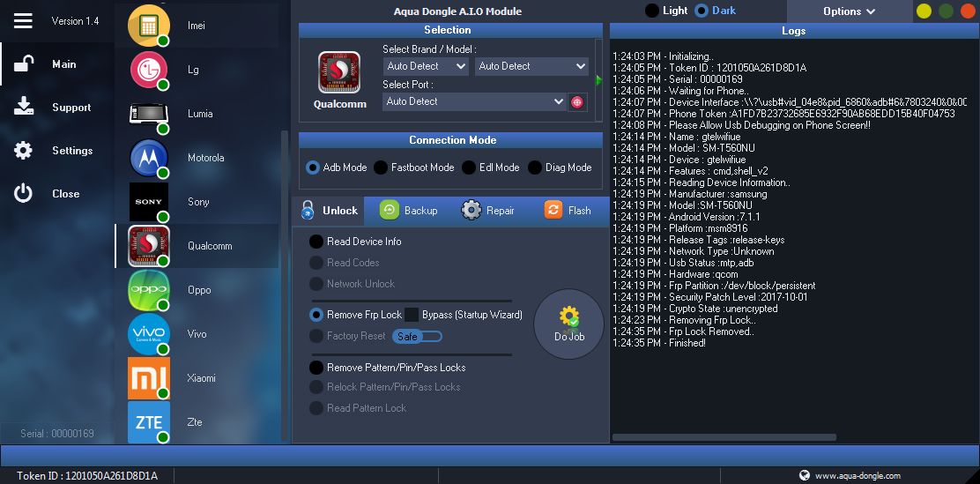
Task: Click the Close menu label
Action: tap(65, 194)
